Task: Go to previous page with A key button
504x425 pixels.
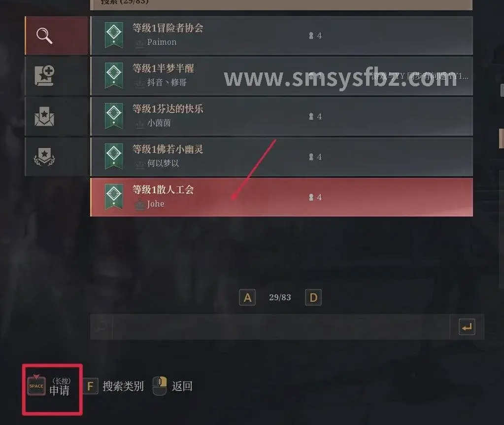Action: (247, 297)
